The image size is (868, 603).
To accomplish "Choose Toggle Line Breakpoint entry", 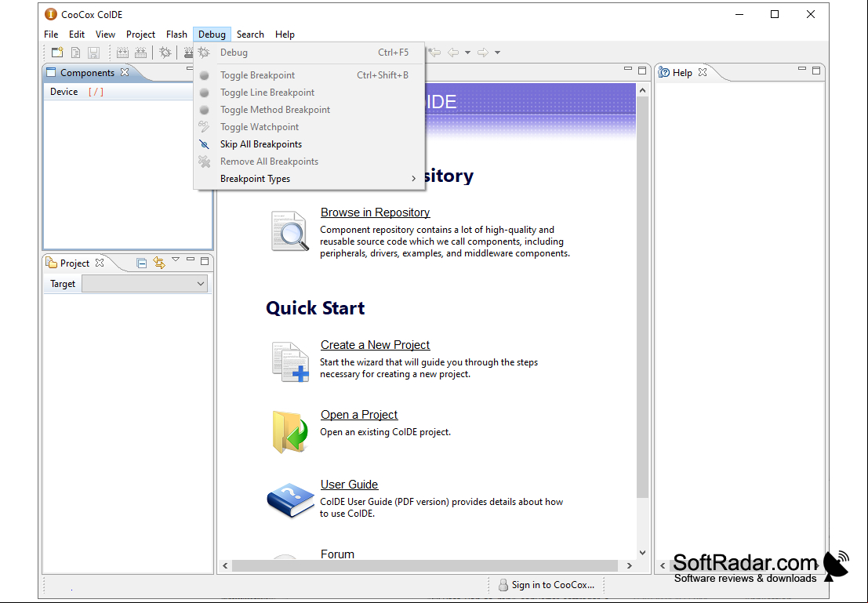I will [x=309, y=93].
